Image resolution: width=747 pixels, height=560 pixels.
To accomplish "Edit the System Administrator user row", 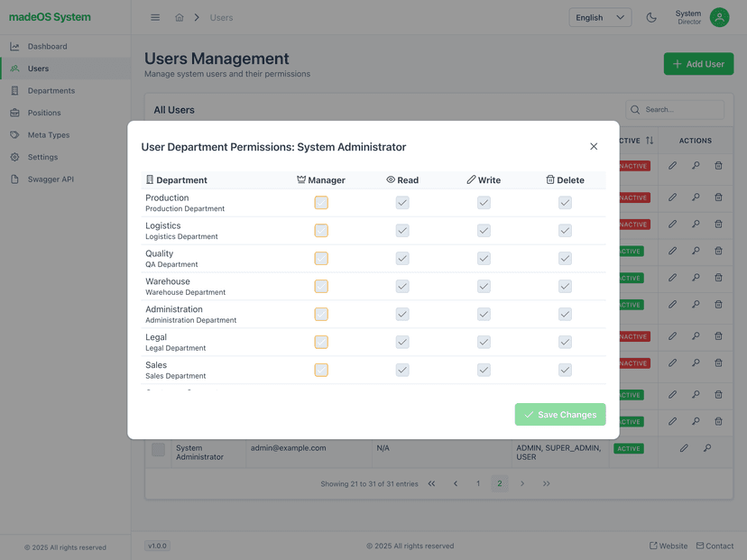I will coord(684,448).
